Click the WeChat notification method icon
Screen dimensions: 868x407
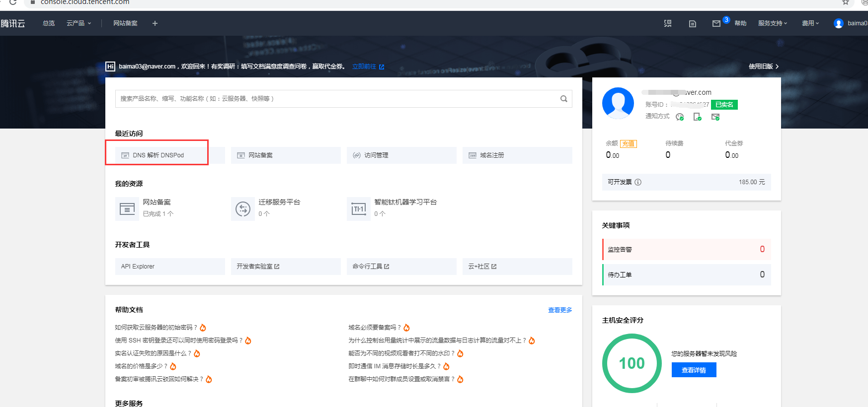pos(680,117)
